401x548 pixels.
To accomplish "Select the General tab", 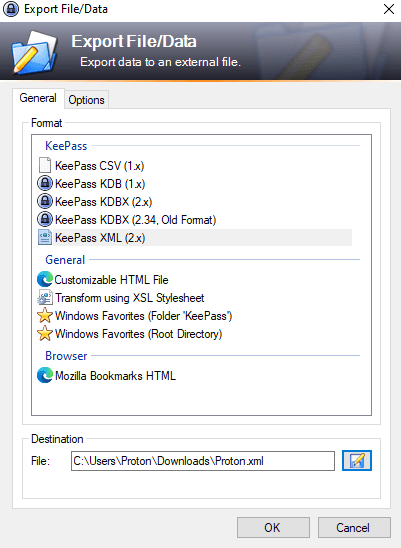I will [x=38, y=98].
